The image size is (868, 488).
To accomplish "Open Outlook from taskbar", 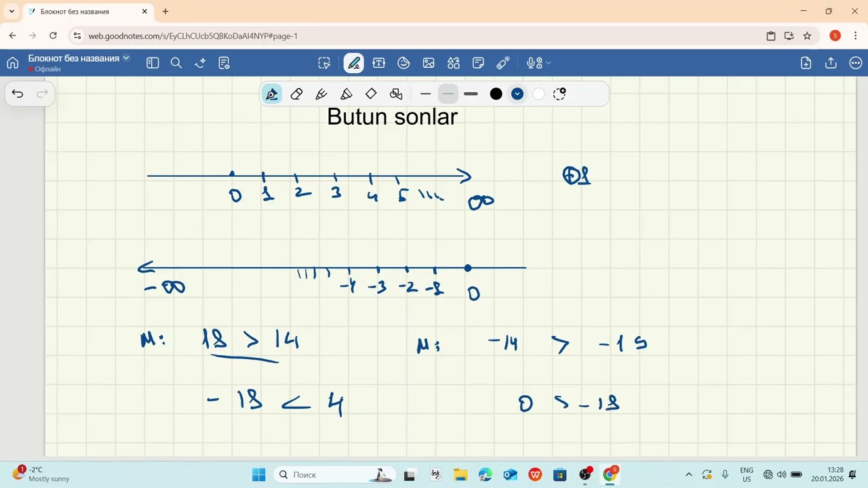I will (511, 474).
